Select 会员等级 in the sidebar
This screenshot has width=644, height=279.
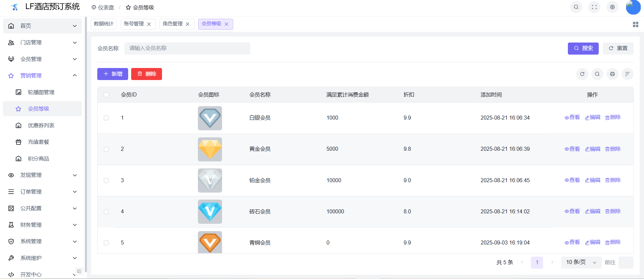(42, 109)
